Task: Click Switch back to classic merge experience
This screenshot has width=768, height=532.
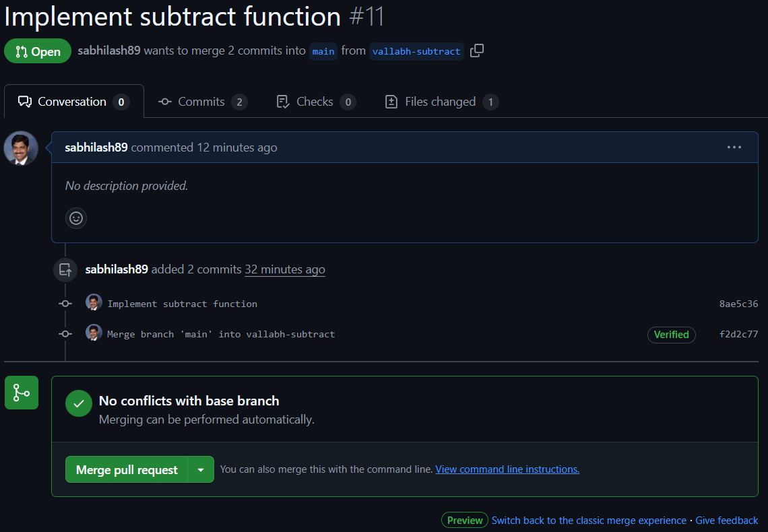Action: [x=589, y=521]
